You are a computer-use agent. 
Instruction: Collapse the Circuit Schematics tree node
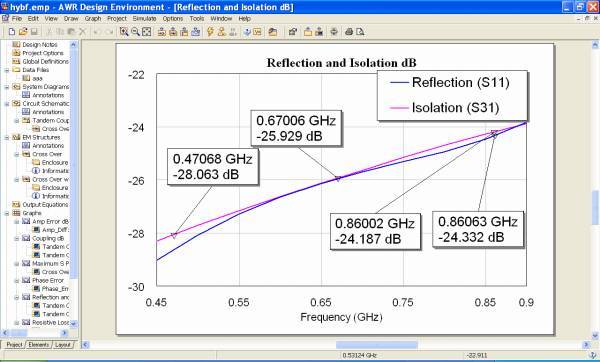point(7,104)
